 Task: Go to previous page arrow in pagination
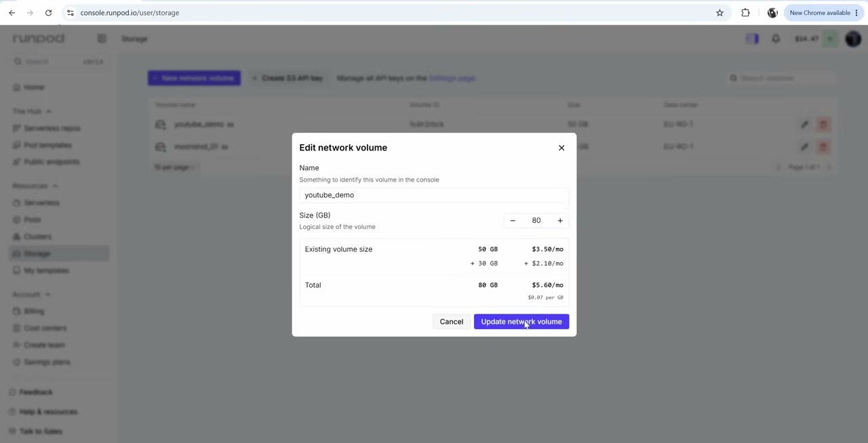click(x=778, y=167)
